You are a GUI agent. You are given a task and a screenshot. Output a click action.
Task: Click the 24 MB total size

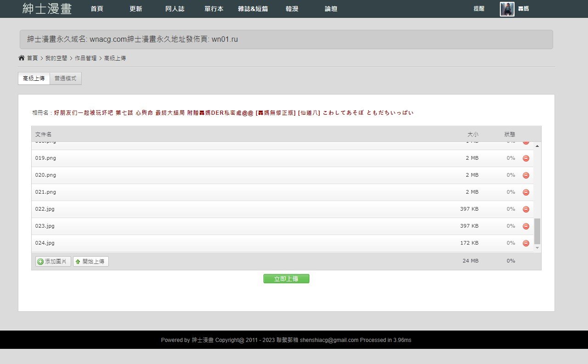(470, 261)
